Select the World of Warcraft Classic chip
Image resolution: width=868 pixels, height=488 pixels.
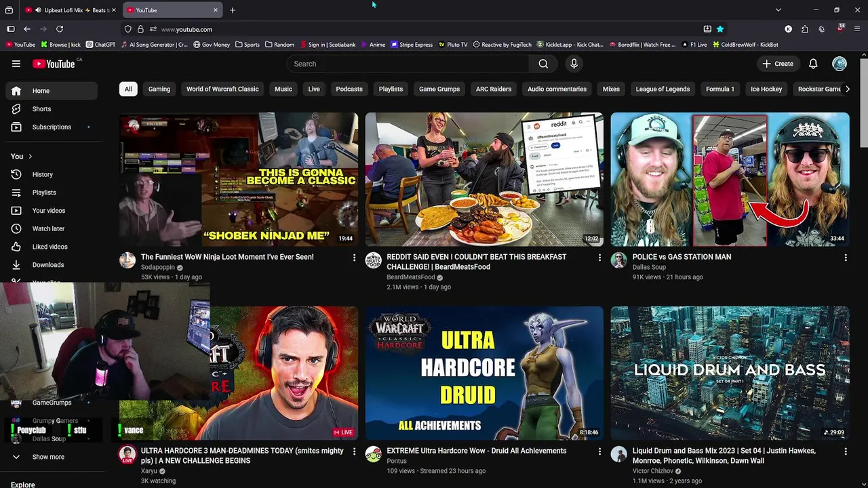pyautogui.click(x=222, y=89)
